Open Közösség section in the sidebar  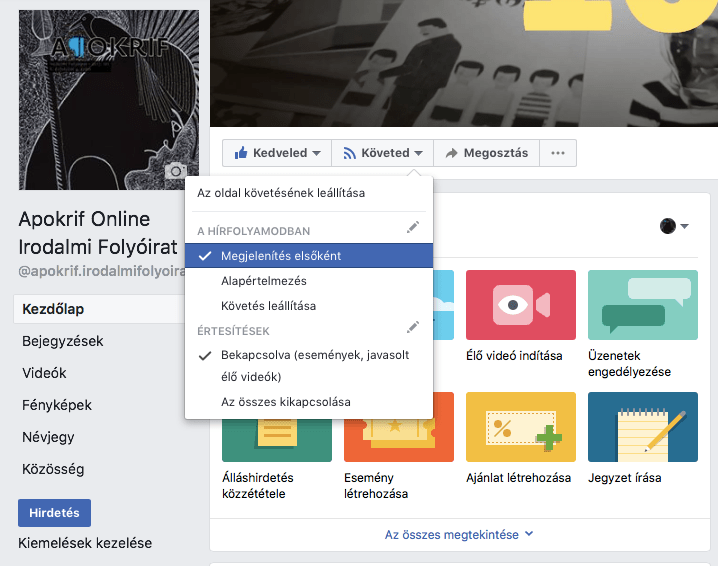53,469
